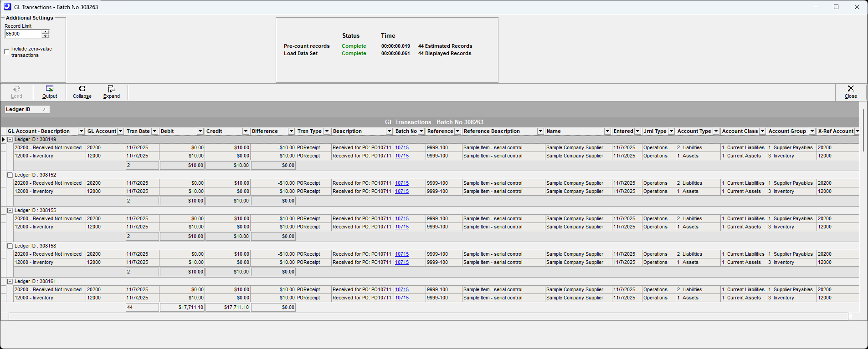Open batch 10715 link in Ledger 308161 Inventory row
This screenshot has width=868, height=349.
[402, 298]
